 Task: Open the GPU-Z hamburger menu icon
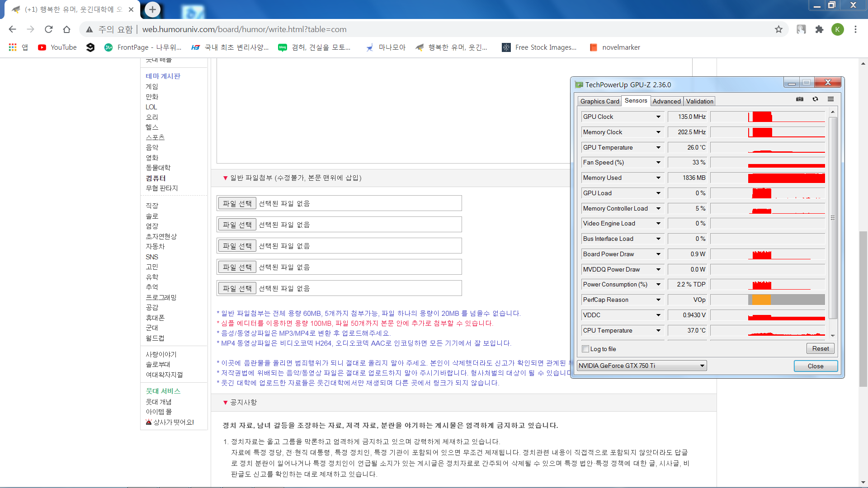[830, 99]
